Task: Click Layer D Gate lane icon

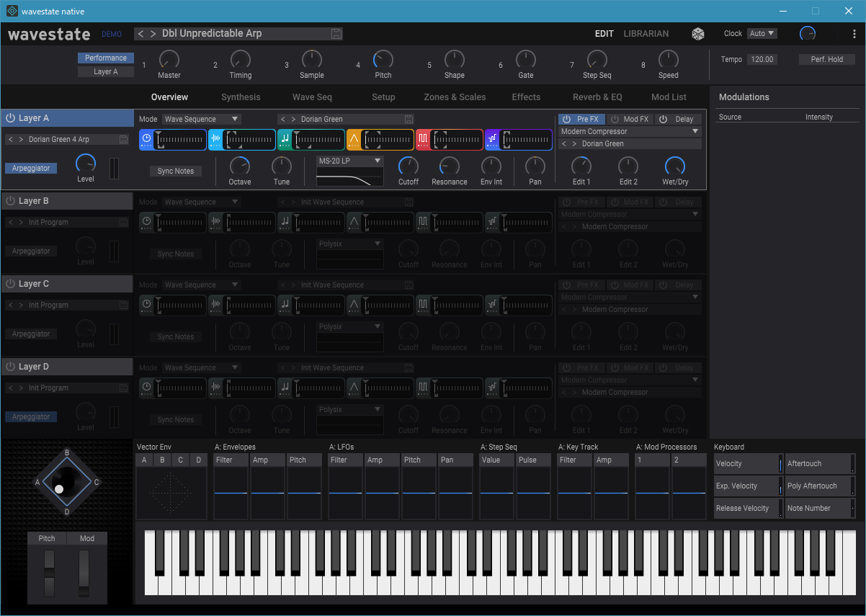Action: (x=424, y=388)
